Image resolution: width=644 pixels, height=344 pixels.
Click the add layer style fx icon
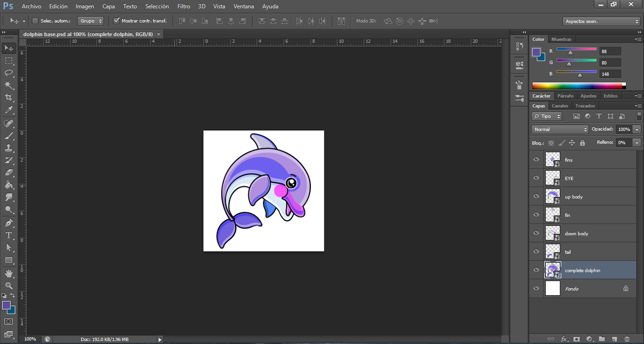564,339
